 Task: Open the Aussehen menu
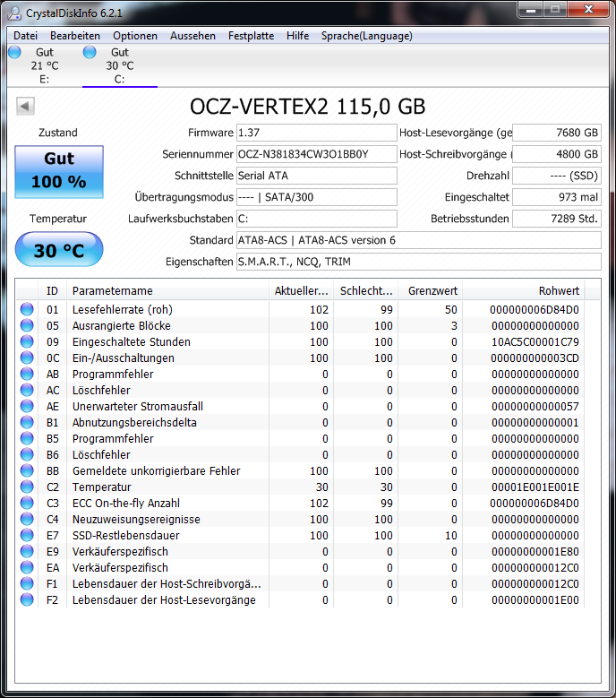click(192, 36)
